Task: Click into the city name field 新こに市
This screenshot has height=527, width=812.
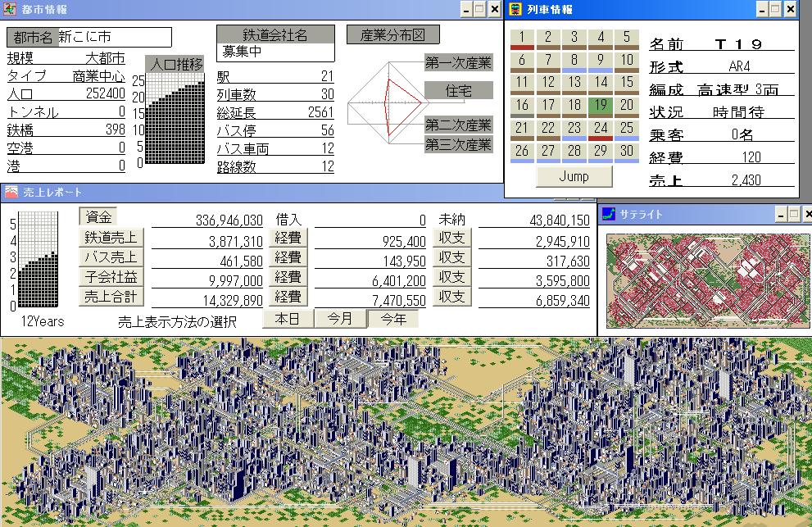Action: pyautogui.click(x=114, y=38)
